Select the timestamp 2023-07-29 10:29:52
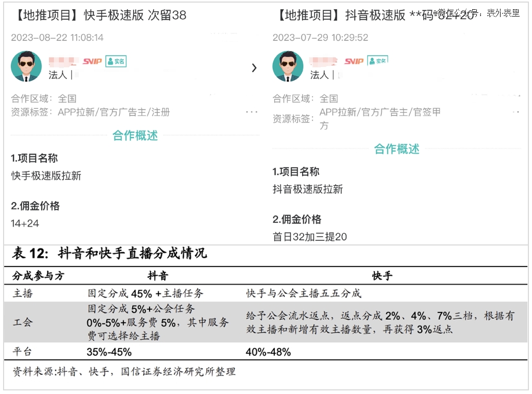Image resolution: width=532 pixels, height=394 pixels. click(x=320, y=37)
